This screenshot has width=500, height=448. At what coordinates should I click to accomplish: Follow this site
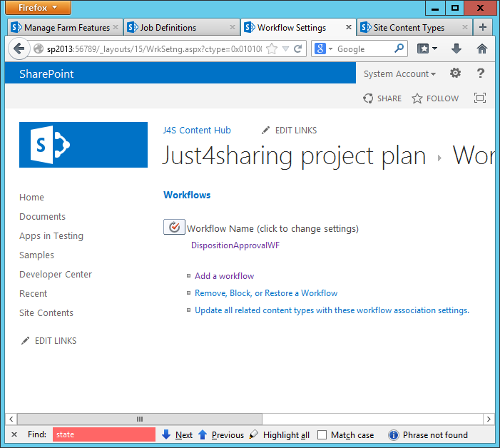[x=435, y=98]
